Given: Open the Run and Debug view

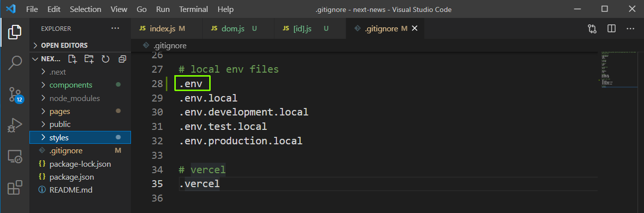Looking at the screenshot, I should coord(15,125).
